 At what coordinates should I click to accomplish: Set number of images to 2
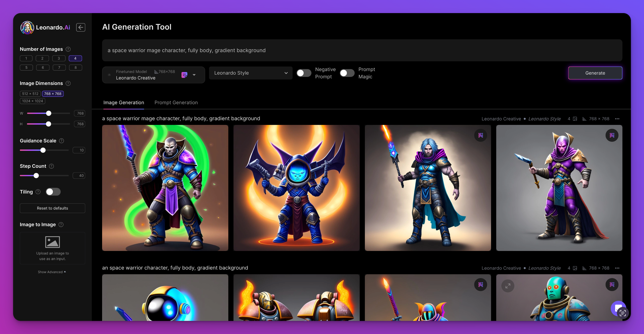42,58
